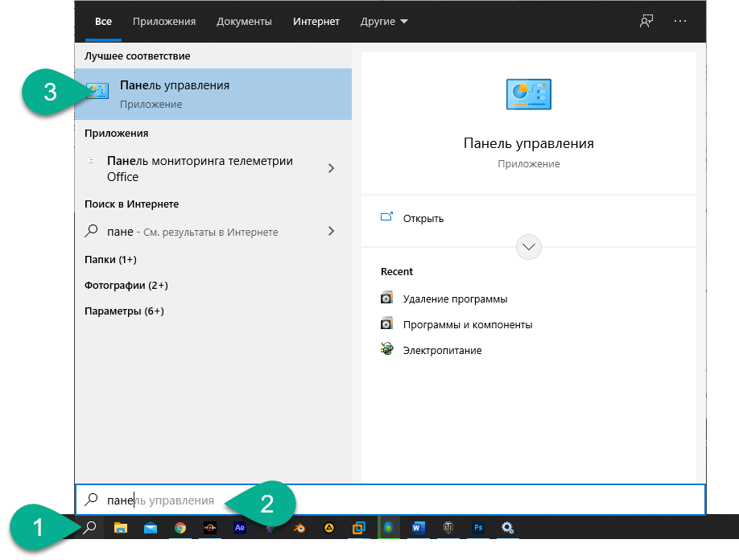Expand the Фотографии (2+) results group
This screenshot has height=560, width=739.
(x=126, y=286)
